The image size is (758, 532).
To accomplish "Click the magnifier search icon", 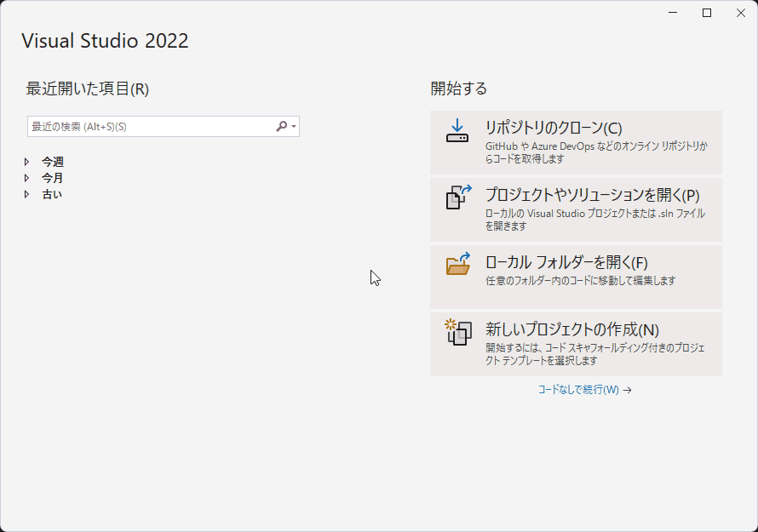I will click(281, 127).
